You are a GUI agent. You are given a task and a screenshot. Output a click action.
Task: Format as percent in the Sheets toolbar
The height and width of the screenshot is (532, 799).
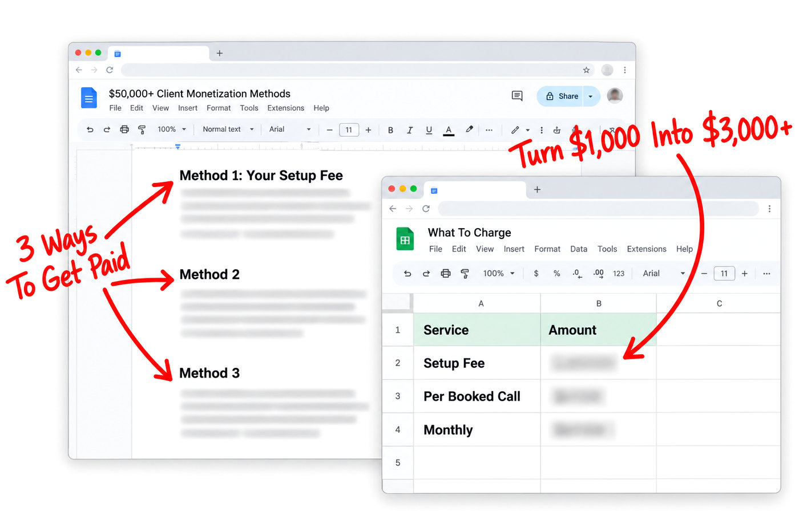pyautogui.click(x=557, y=274)
